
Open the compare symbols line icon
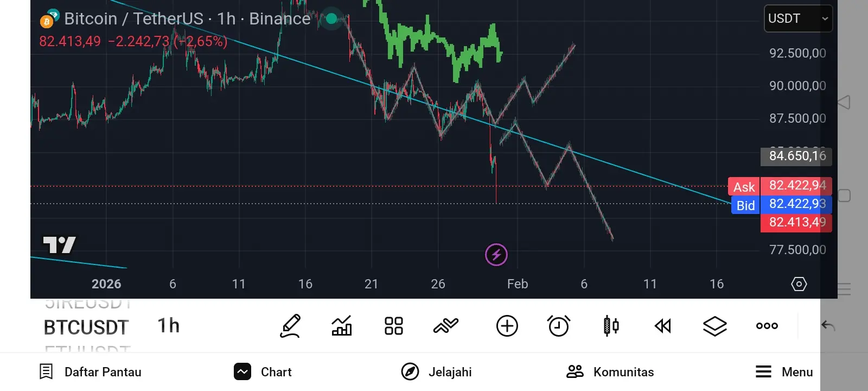click(x=446, y=326)
